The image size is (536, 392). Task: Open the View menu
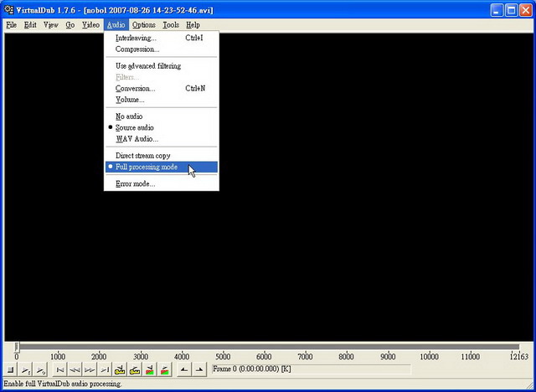51,25
